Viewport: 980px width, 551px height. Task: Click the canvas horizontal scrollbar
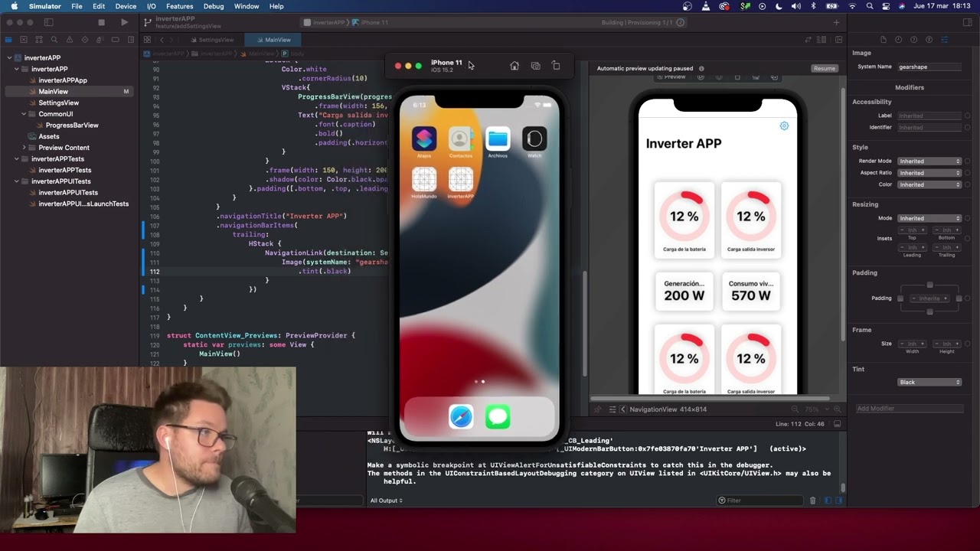click(x=710, y=399)
